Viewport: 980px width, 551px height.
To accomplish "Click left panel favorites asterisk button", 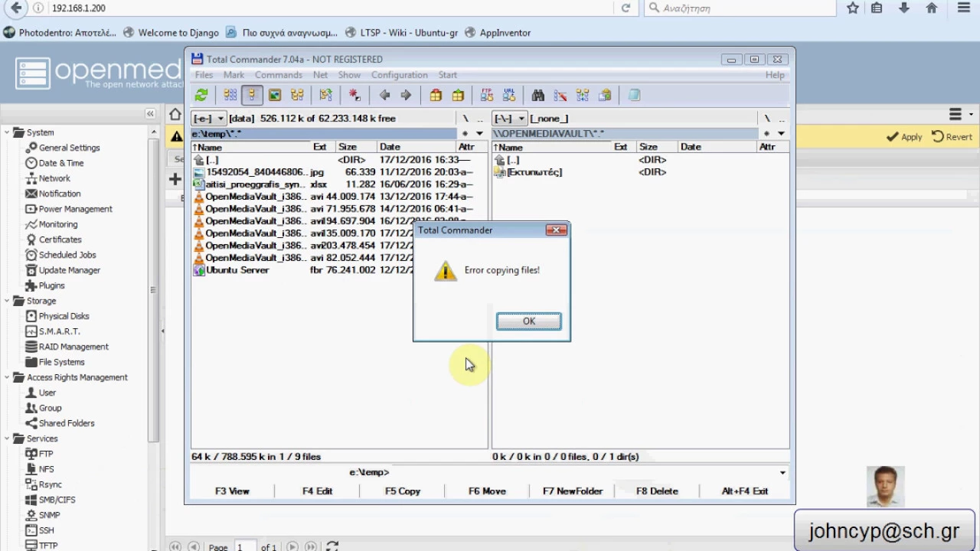I will coord(465,134).
